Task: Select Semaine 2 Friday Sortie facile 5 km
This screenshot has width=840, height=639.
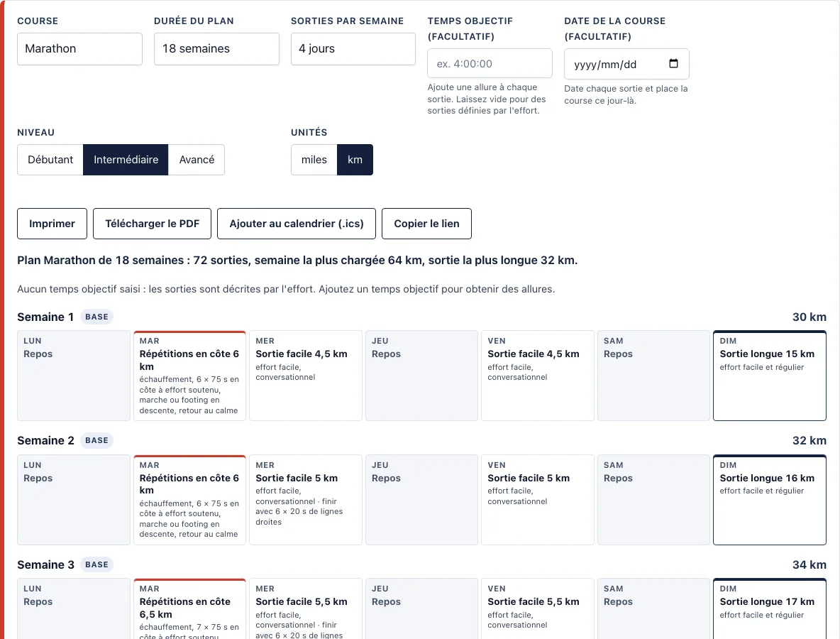Action: [538, 500]
